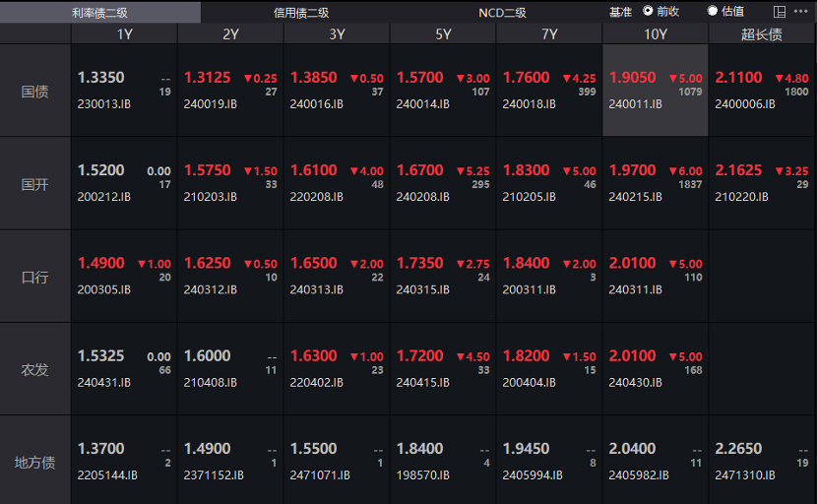Open bond 2471310.IB in 地方债 row

tap(745, 475)
